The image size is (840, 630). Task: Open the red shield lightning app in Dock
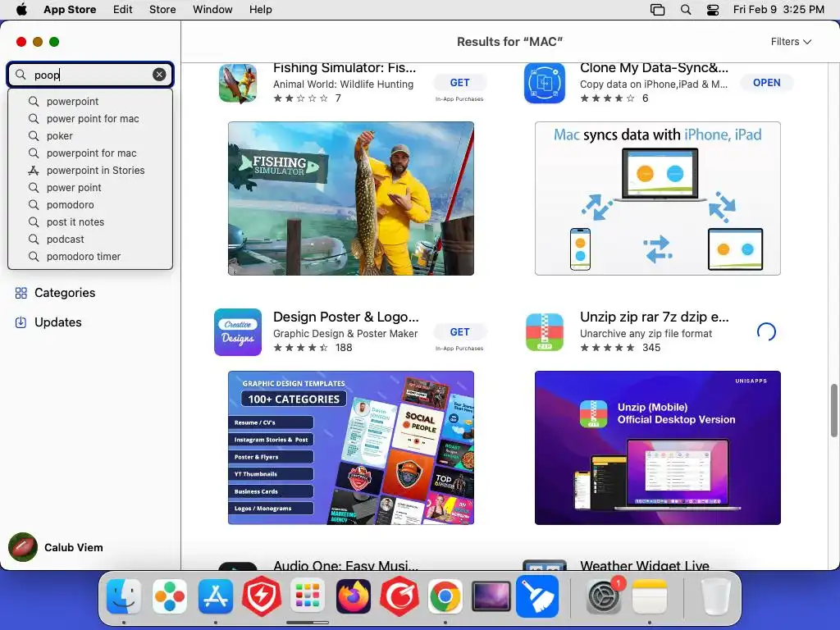tap(262, 596)
